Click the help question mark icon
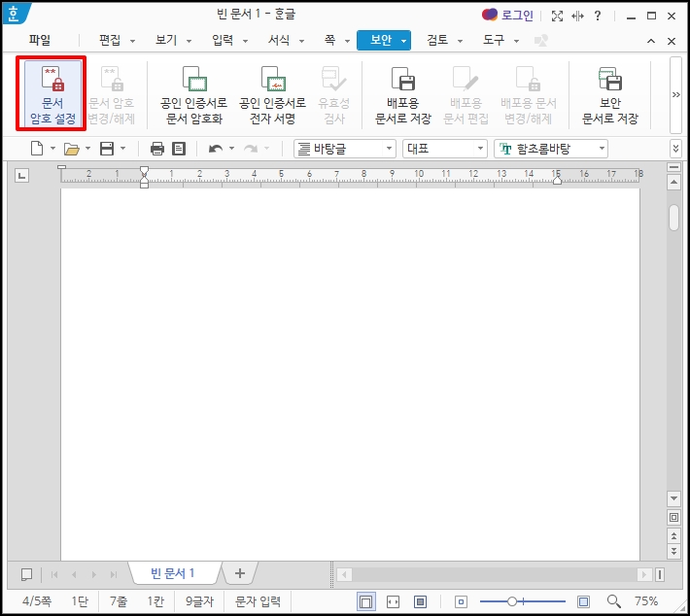Screen dimensions: 690x616 click(597, 16)
